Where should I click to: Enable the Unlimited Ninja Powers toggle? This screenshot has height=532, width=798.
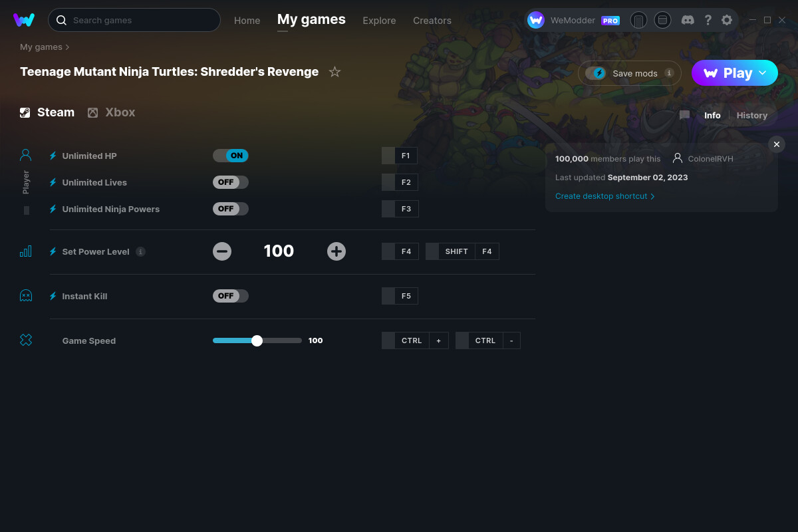click(x=231, y=209)
